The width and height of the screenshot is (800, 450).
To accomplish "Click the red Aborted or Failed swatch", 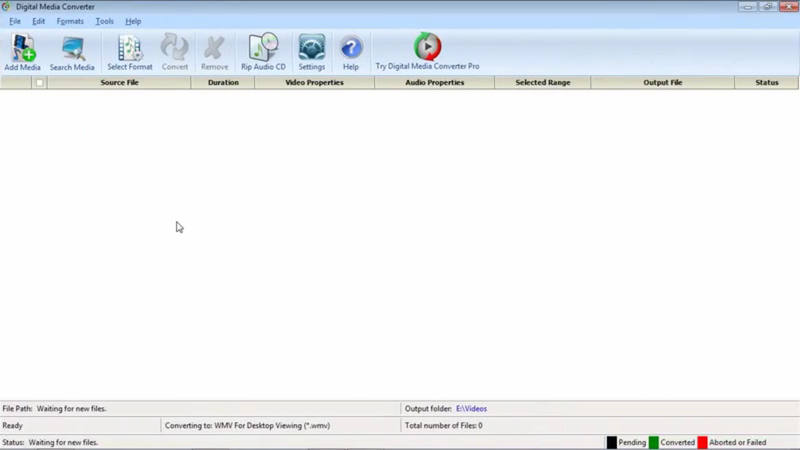I will 702,442.
